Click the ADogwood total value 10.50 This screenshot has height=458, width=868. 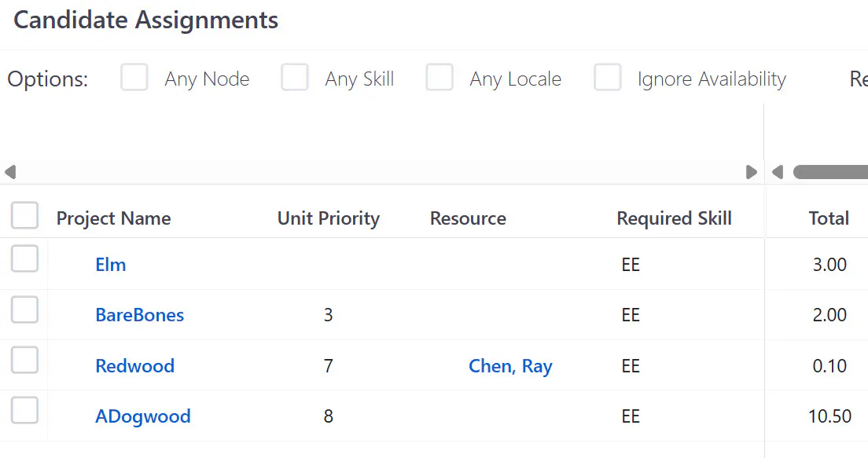[829, 416]
